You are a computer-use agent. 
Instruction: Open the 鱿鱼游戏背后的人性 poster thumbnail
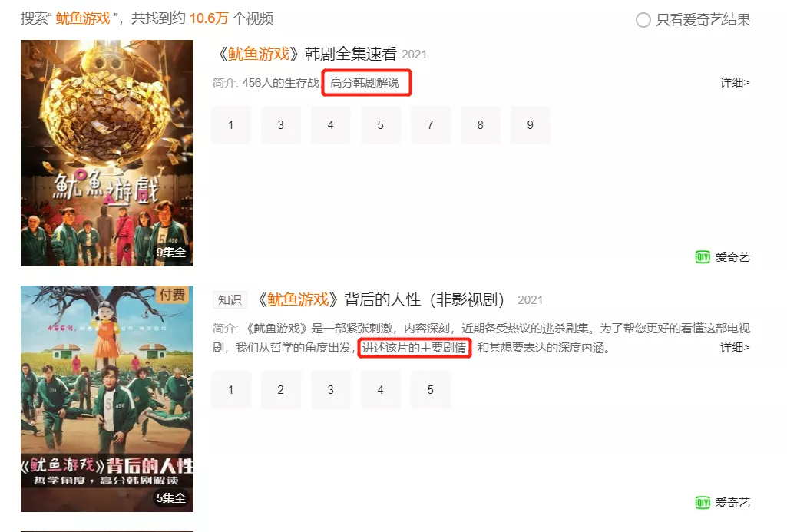pos(107,398)
